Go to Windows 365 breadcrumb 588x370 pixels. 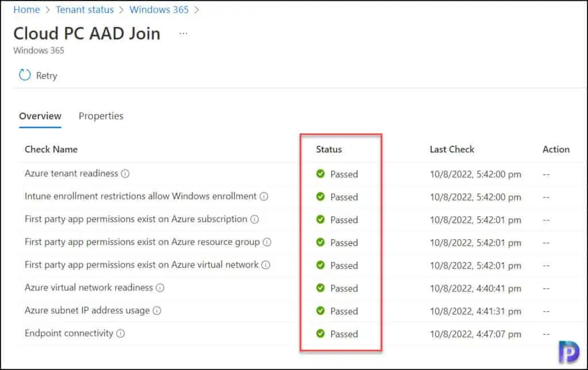point(159,9)
